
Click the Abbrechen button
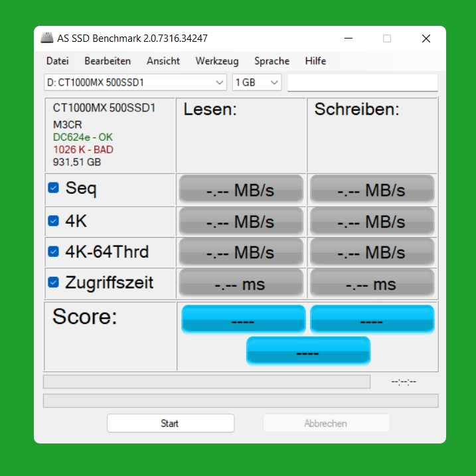tap(327, 423)
